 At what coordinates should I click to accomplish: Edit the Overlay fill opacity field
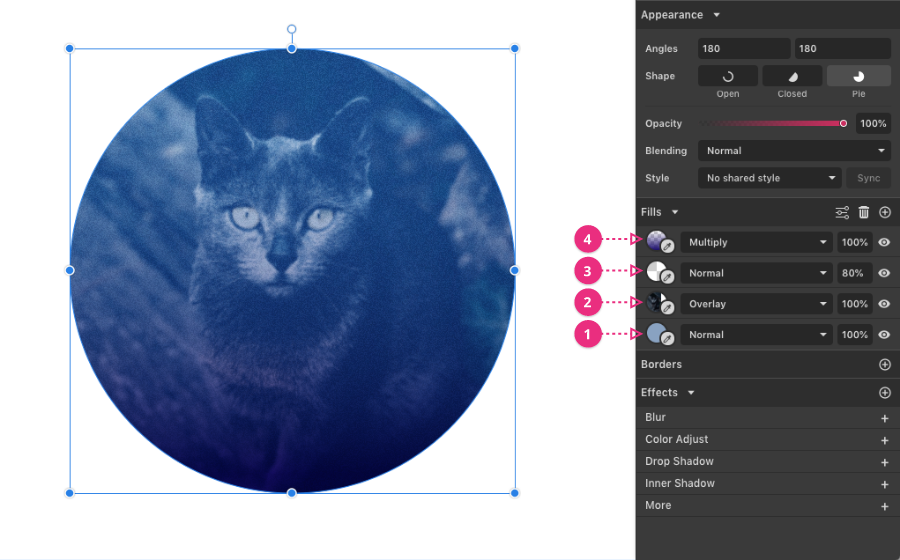point(855,304)
